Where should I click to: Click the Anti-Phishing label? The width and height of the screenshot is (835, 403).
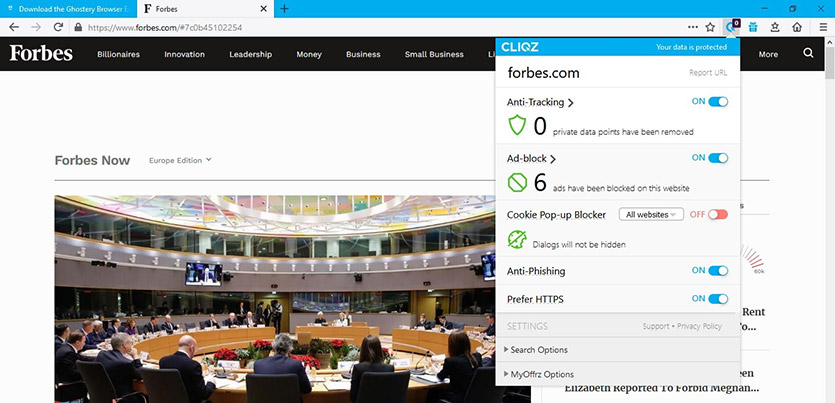[536, 272]
